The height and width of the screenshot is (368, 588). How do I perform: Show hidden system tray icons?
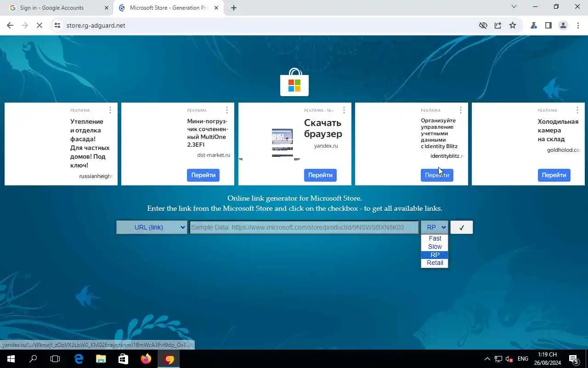point(487,359)
